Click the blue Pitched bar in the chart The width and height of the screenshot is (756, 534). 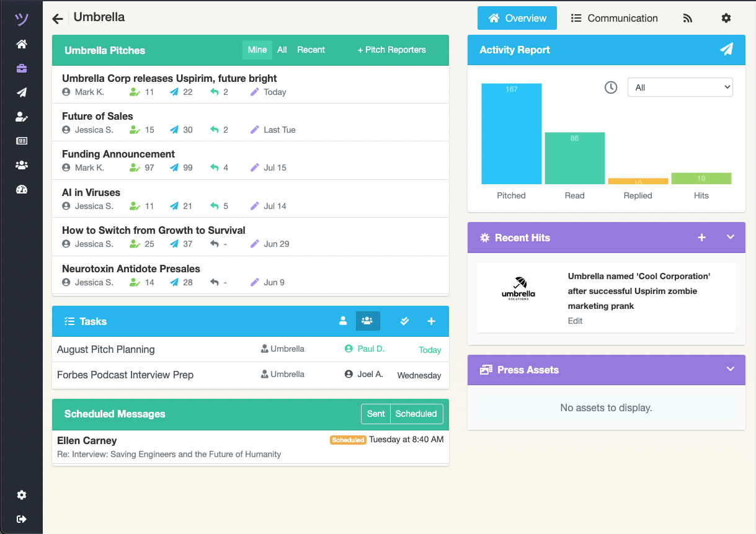(512, 134)
